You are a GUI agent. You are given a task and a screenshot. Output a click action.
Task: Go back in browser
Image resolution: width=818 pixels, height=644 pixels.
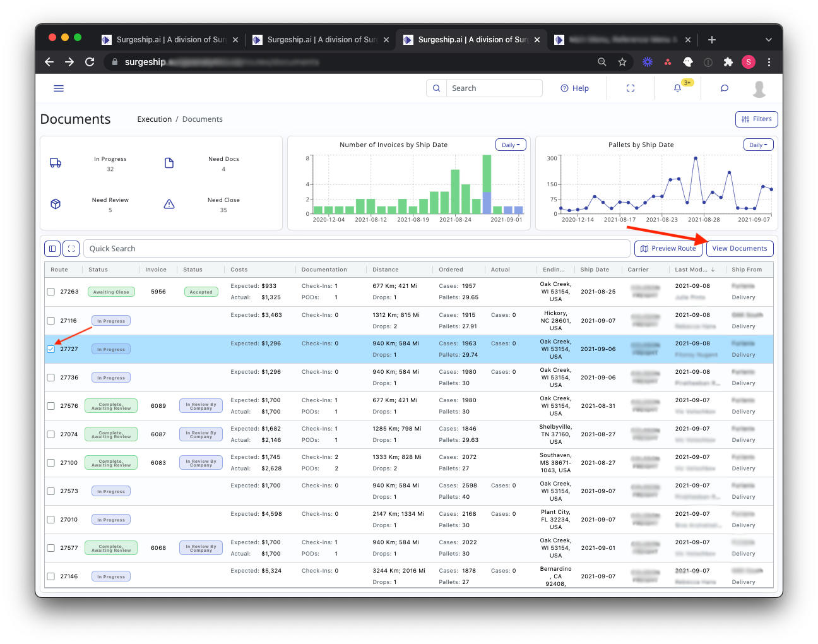point(49,62)
